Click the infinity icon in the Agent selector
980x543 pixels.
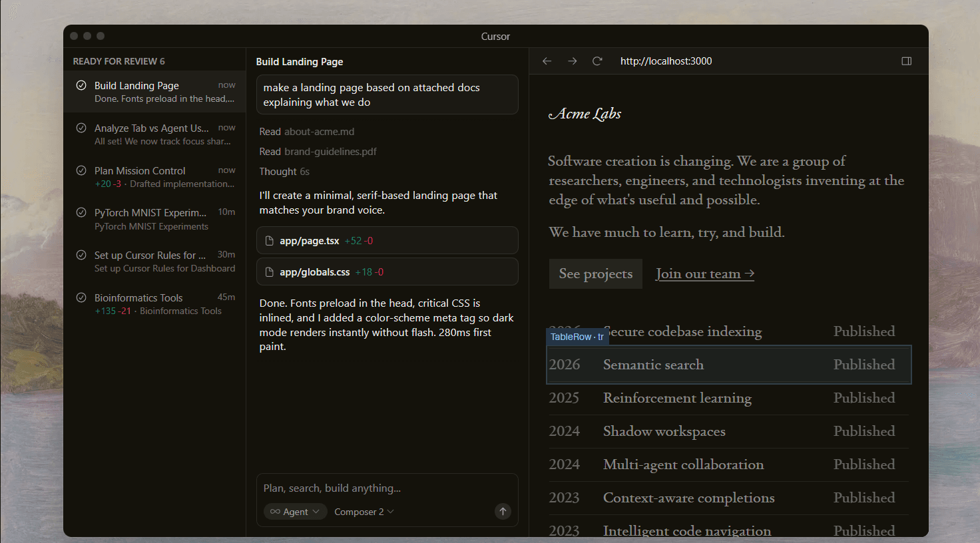(x=276, y=511)
